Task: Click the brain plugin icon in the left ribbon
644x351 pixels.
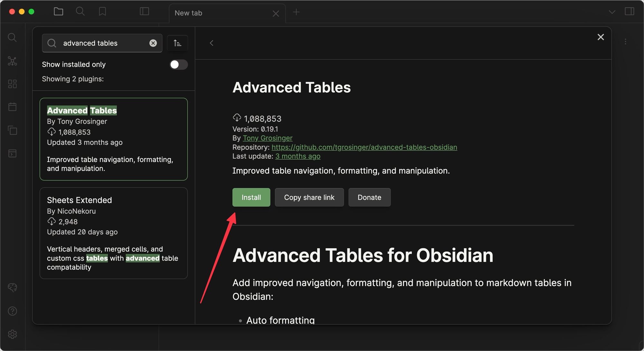Action: pyautogui.click(x=12, y=287)
